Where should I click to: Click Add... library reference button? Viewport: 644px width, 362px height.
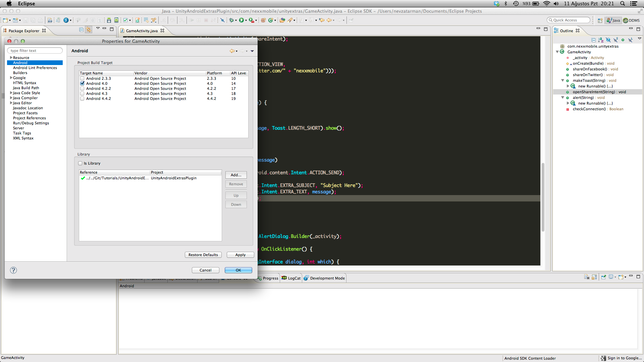click(x=236, y=175)
